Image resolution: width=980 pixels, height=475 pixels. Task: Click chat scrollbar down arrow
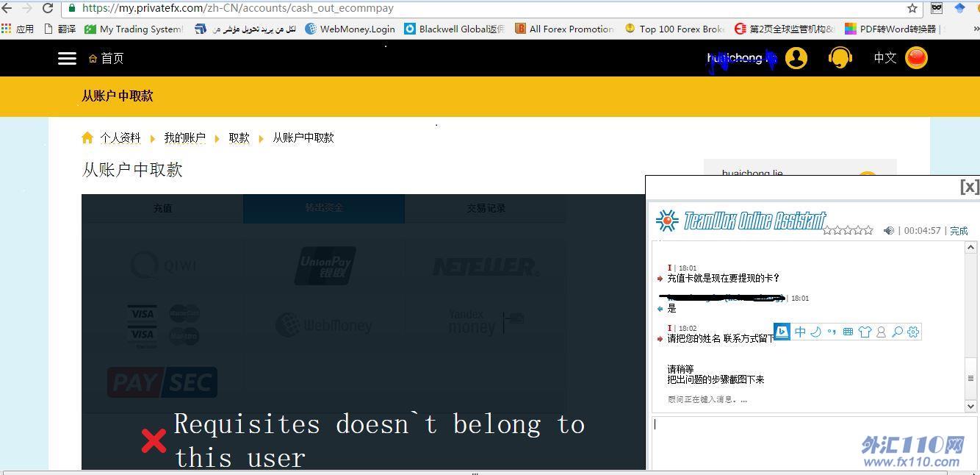(x=970, y=406)
